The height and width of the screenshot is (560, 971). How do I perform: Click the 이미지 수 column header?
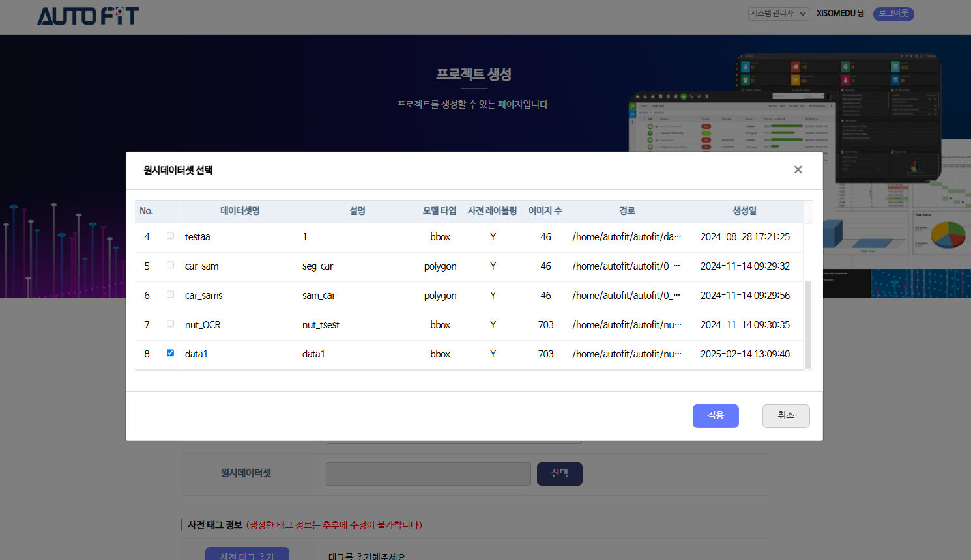click(545, 211)
